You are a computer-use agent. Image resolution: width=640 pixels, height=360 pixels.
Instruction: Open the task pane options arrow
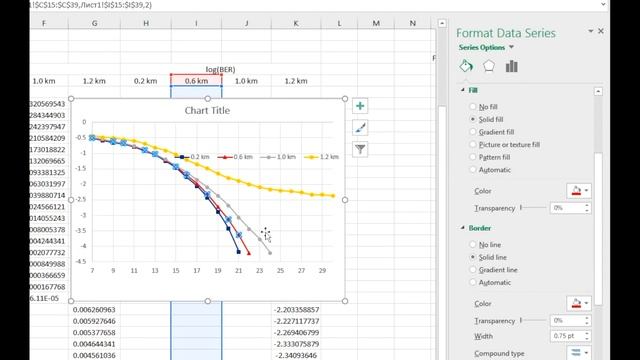click(x=590, y=31)
